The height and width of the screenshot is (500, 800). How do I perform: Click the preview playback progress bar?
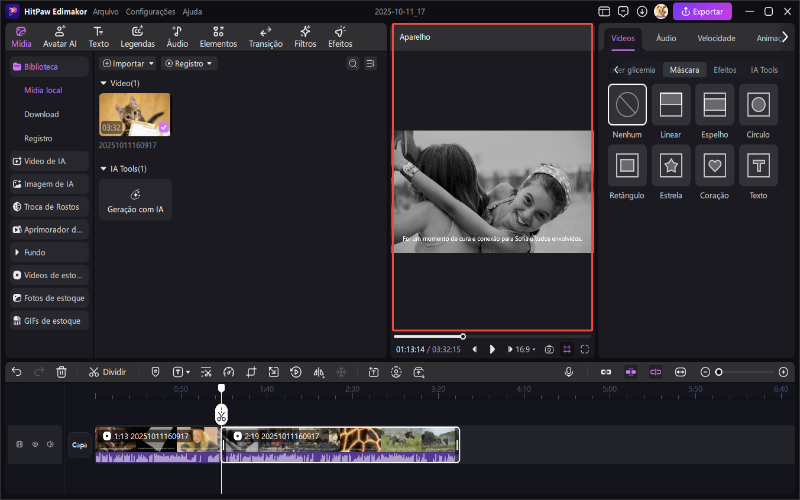click(x=492, y=336)
